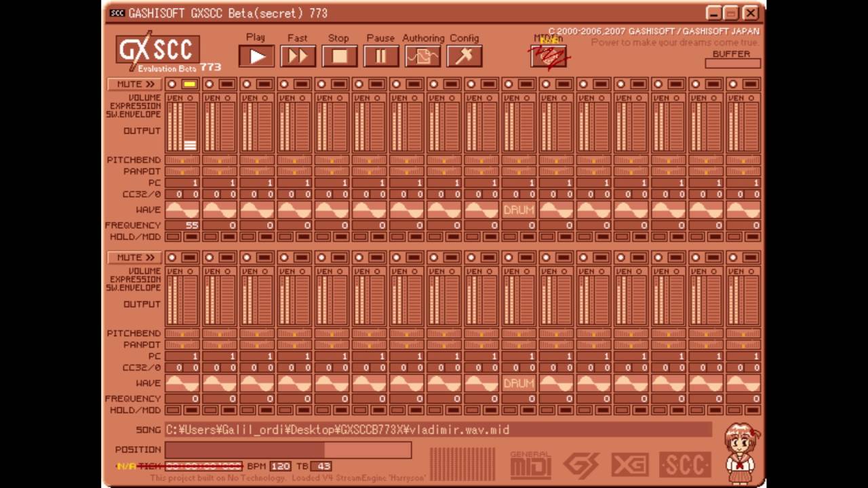
Task: Click the round radio of upper bank last channel
Action: point(732,84)
